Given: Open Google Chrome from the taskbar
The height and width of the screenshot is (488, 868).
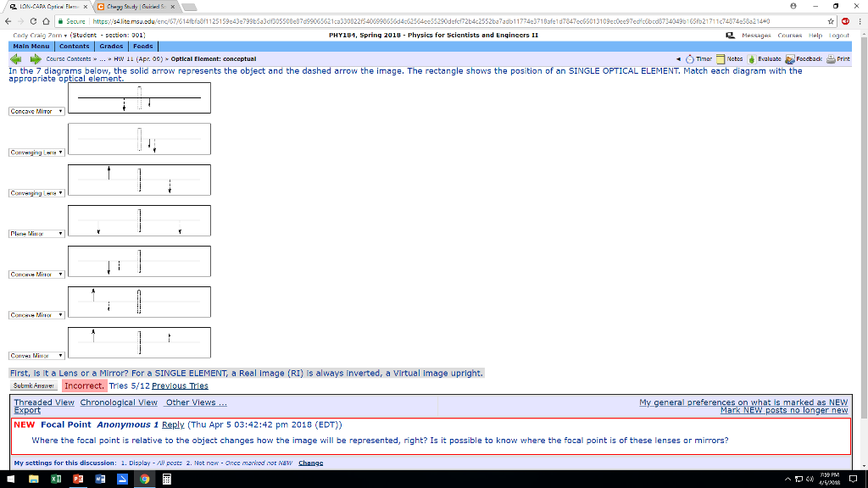Looking at the screenshot, I should pyautogui.click(x=144, y=479).
